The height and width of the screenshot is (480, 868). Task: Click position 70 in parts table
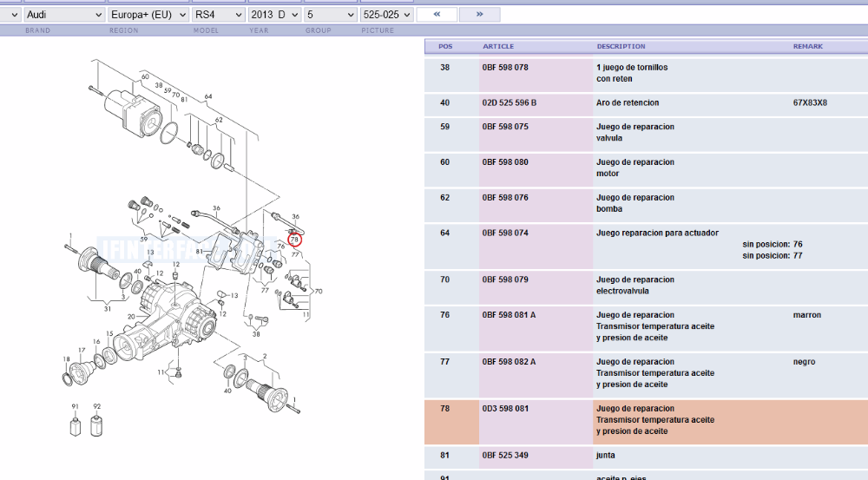pos(445,279)
